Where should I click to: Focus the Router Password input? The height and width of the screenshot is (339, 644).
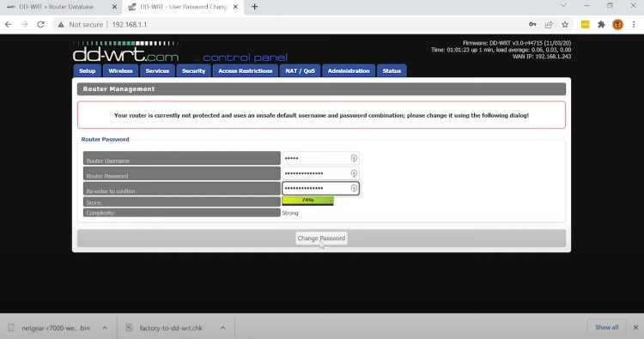coord(320,173)
